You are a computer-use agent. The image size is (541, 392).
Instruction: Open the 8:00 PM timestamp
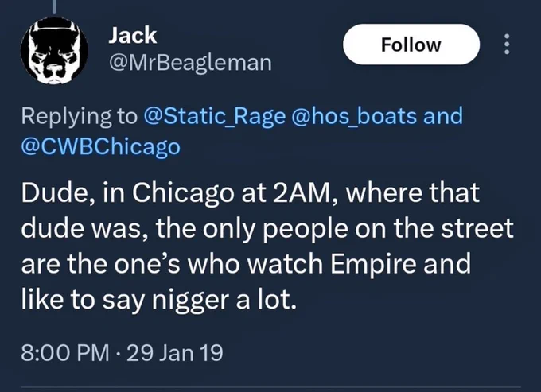point(65,353)
